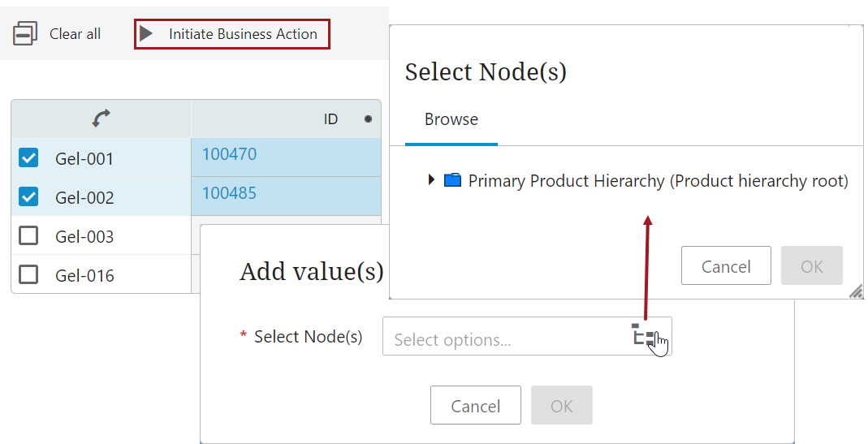868x444 pixels.
Task: Open ID link 100470
Action: tap(229, 154)
